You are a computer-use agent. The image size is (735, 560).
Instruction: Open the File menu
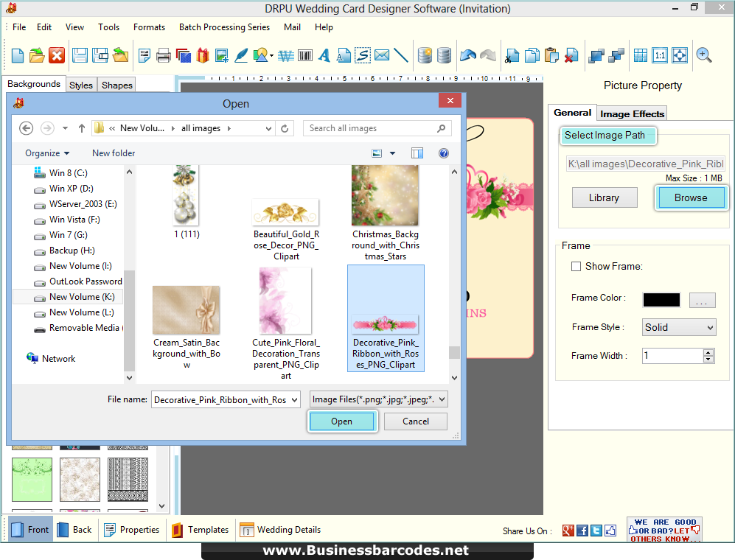point(19,27)
